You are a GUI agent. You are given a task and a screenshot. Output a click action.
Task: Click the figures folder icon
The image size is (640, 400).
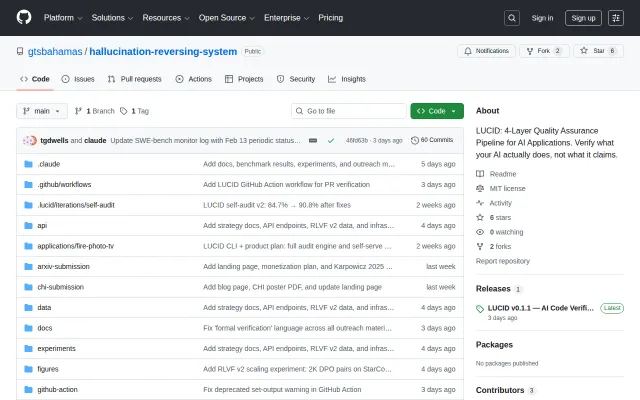pos(29,369)
